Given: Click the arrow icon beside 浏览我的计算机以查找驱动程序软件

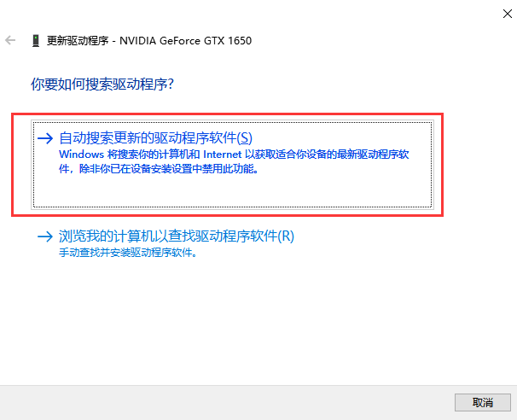Looking at the screenshot, I should tap(45, 236).
